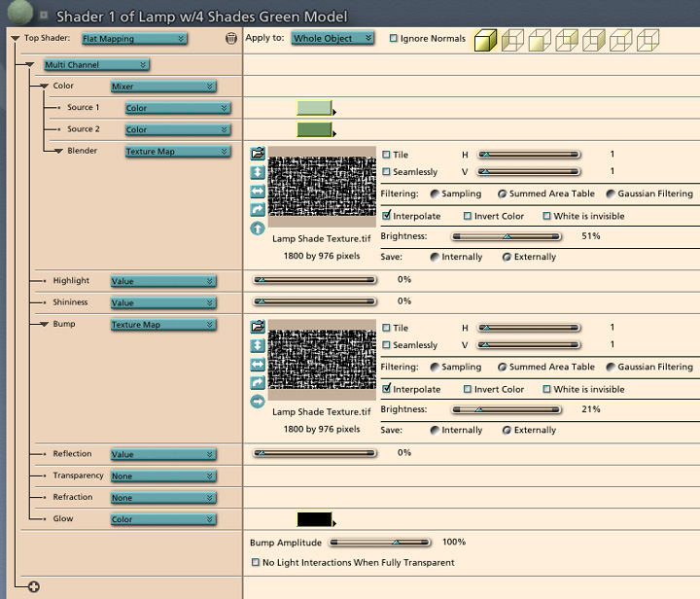
Task: Open the Multi Channel shader menu
Action: point(95,65)
